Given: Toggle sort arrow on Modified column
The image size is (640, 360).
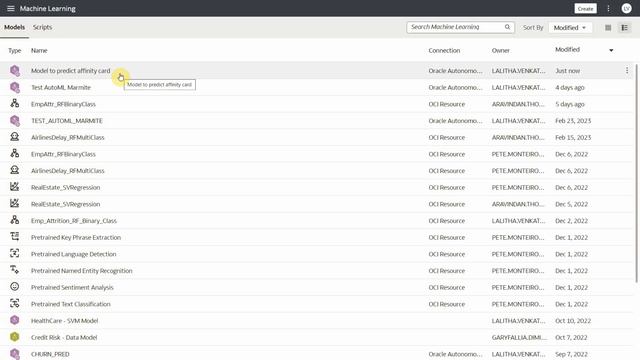Looking at the screenshot, I should (611, 50).
